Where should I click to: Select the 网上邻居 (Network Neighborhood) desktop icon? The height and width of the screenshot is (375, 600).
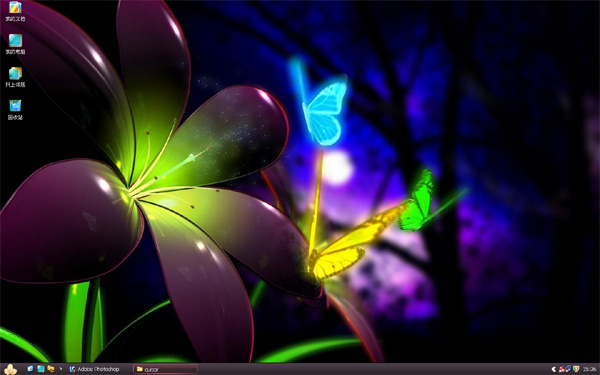[x=15, y=77]
